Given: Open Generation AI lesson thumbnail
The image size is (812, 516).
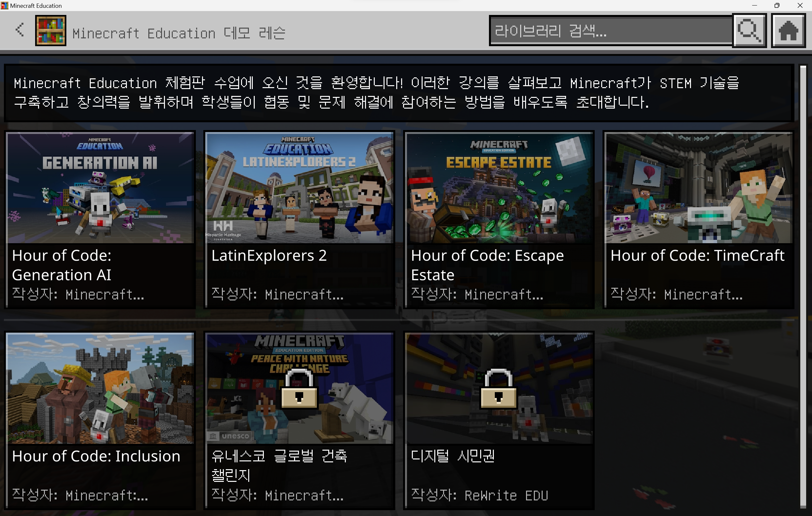Looking at the screenshot, I should click(x=100, y=188).
